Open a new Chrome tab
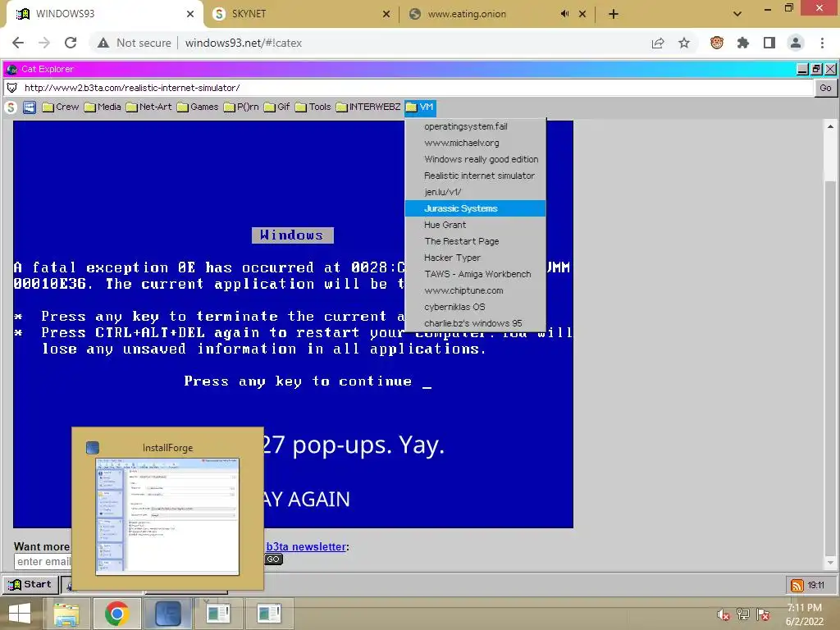 pos(614,14)
